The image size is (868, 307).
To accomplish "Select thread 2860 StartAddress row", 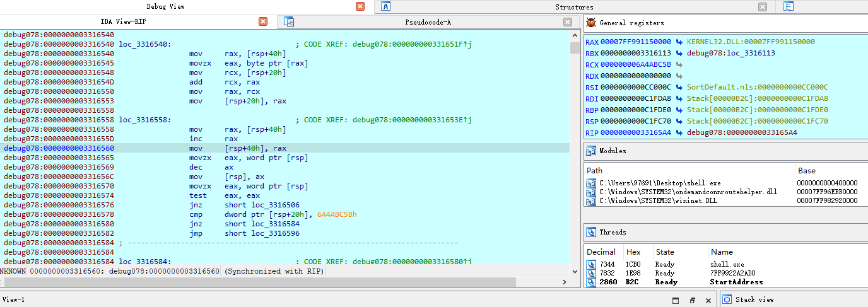I will 725,282.
